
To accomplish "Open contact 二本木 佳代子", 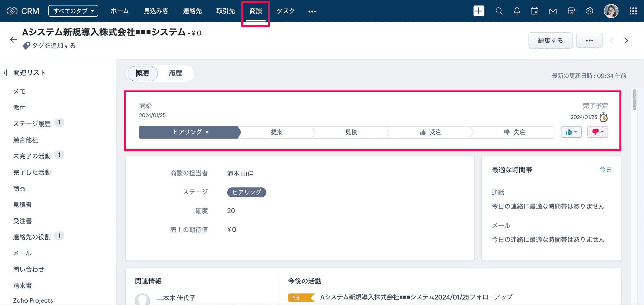I will pyautogui.click(x=176, y=298).
